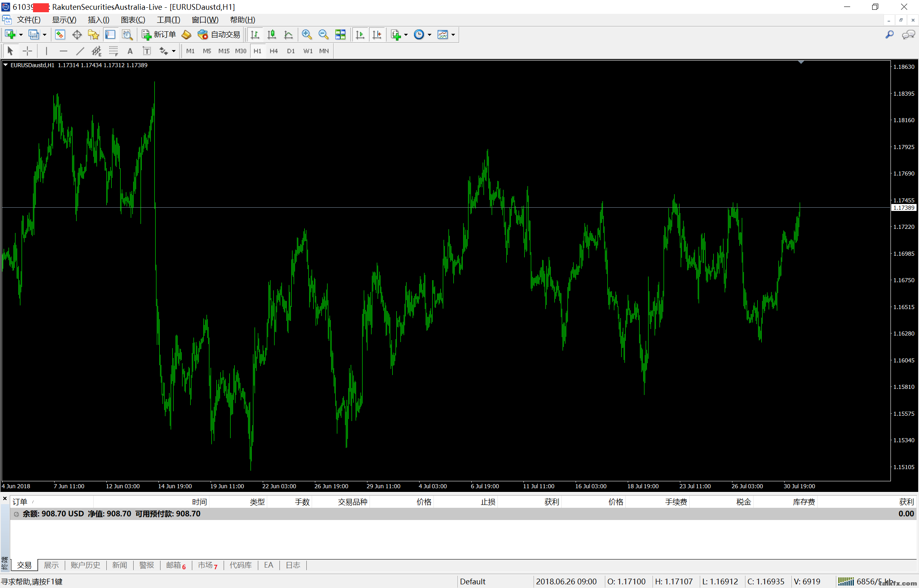Select the text A tool
Viewport: 919px width, 588px height.
coord(130,51)
